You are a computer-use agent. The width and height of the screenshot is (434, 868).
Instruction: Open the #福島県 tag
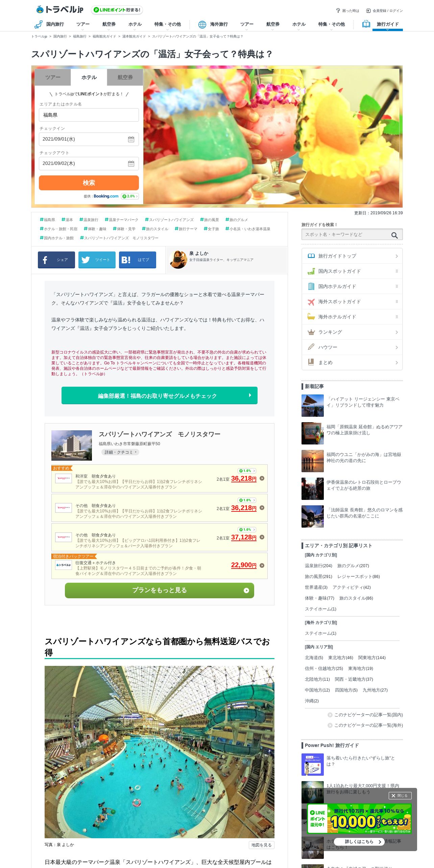click(x=47, y=220)
